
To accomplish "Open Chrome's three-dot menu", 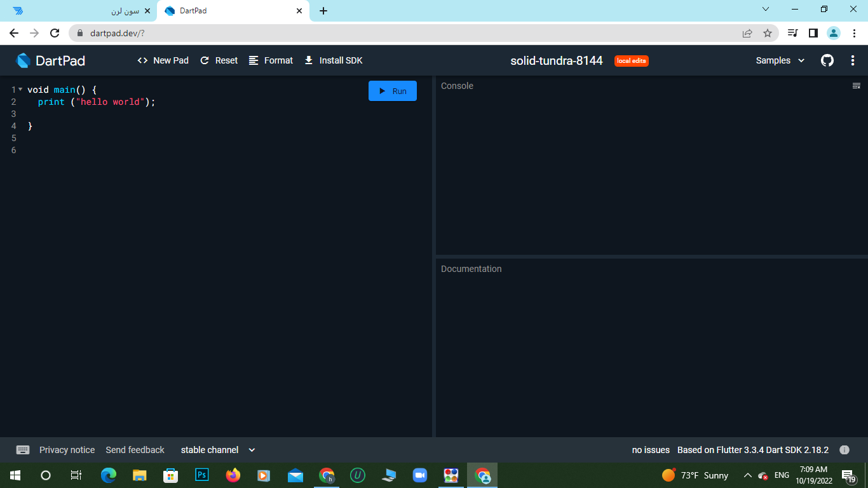I will 853,33.
